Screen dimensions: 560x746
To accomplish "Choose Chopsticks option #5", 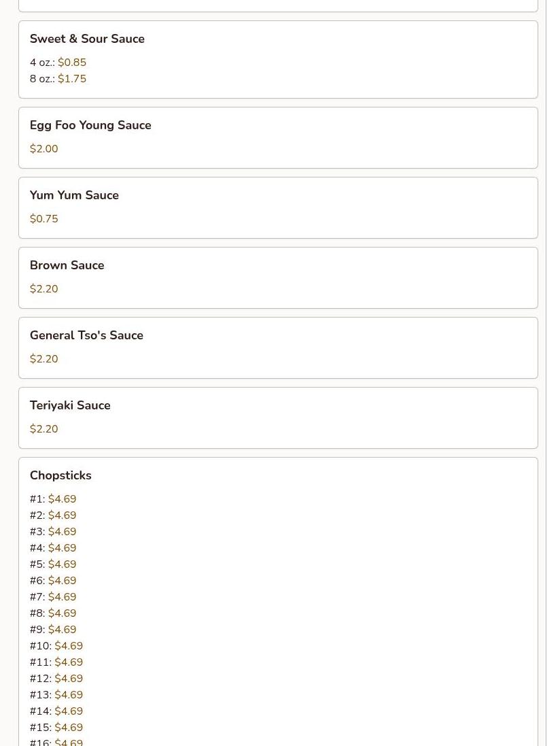I will click(53, 564).
